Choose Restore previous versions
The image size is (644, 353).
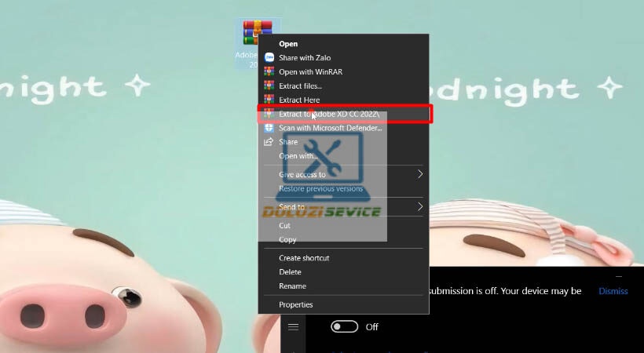click(x=343, y=188)
